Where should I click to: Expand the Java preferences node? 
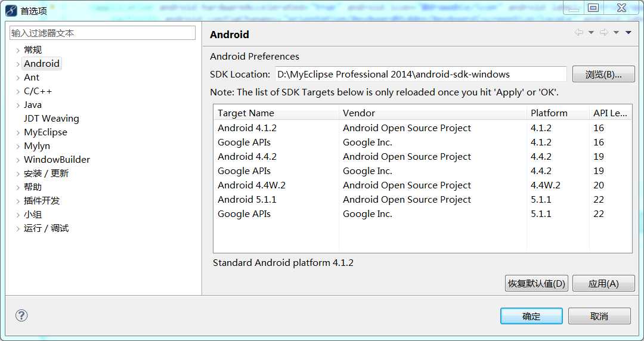[x=18, y=105]
